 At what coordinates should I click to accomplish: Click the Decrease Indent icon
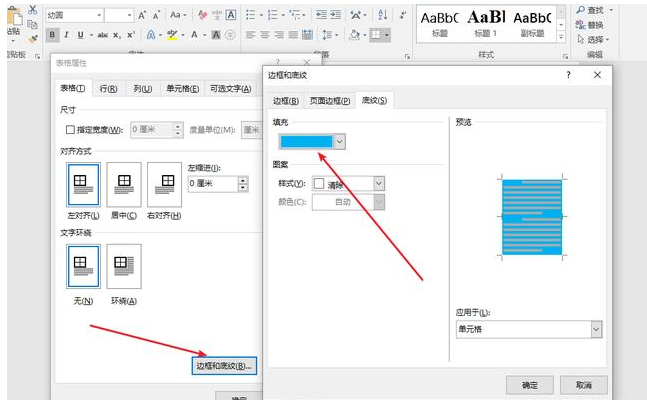pyautogui.click(x=321, y=15)
